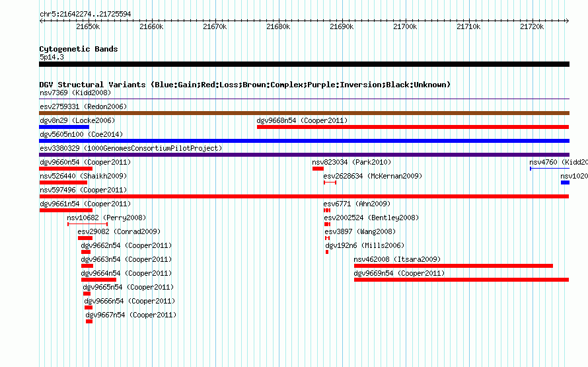Screen dimensions: 588x367
Task: Open the dgv9660n54 (Cooper2011) label
Action: click(85, 162)
